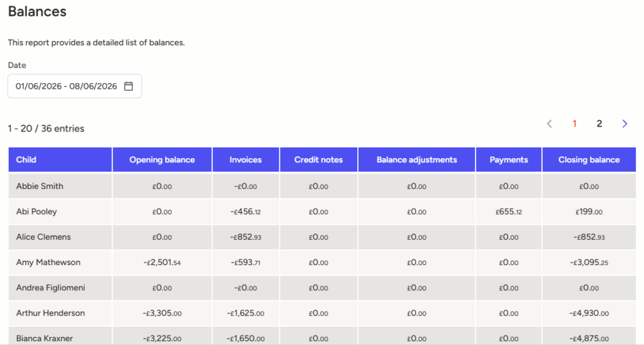Go to next page with right chevron
Viewport: 644px width, 345px height.
pyautogui.click(x=625, y=124)
